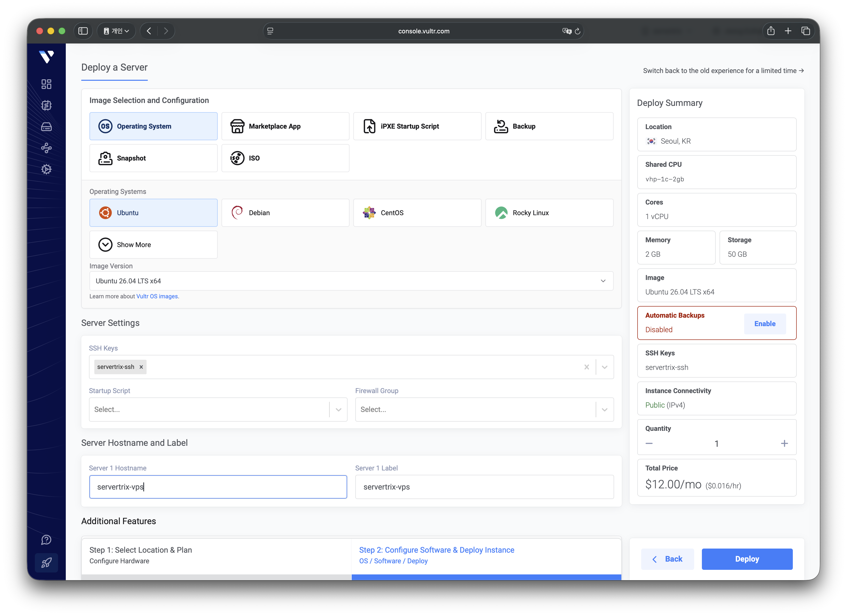Open the dashboard grid icon in sidebar

[46, 84]
